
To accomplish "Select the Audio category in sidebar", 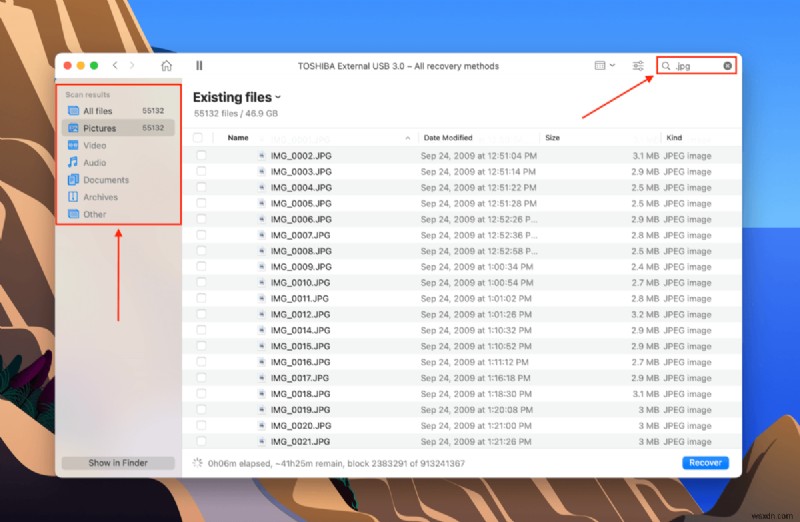I will [x=118, y=163].
